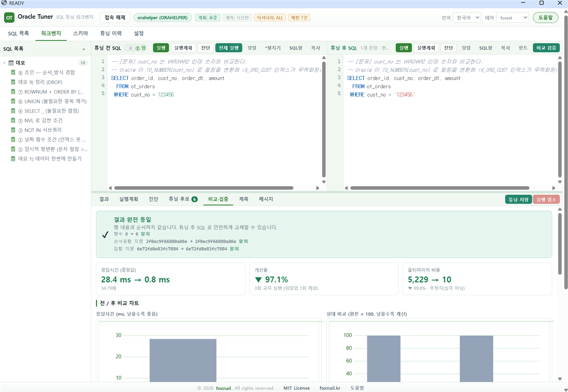Click 실행계획 in 튜닝 전 SQL toolbar

coord(183,48)
